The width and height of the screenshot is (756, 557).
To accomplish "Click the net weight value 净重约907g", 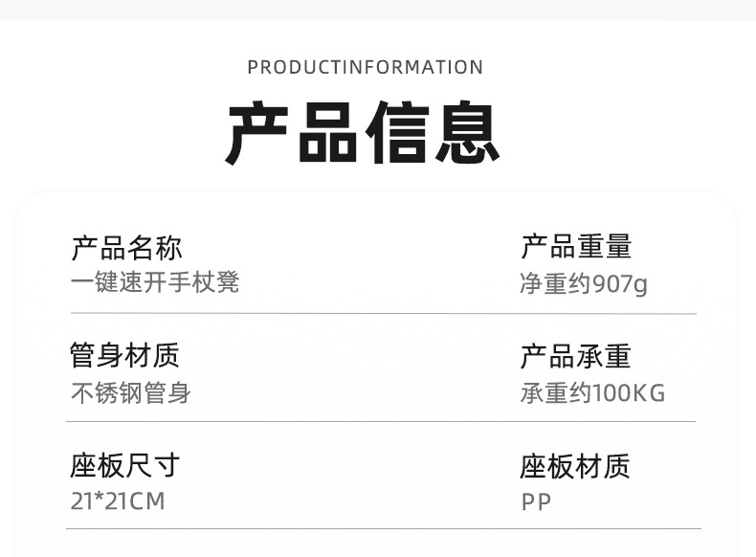I will click(x=584, y=284).
